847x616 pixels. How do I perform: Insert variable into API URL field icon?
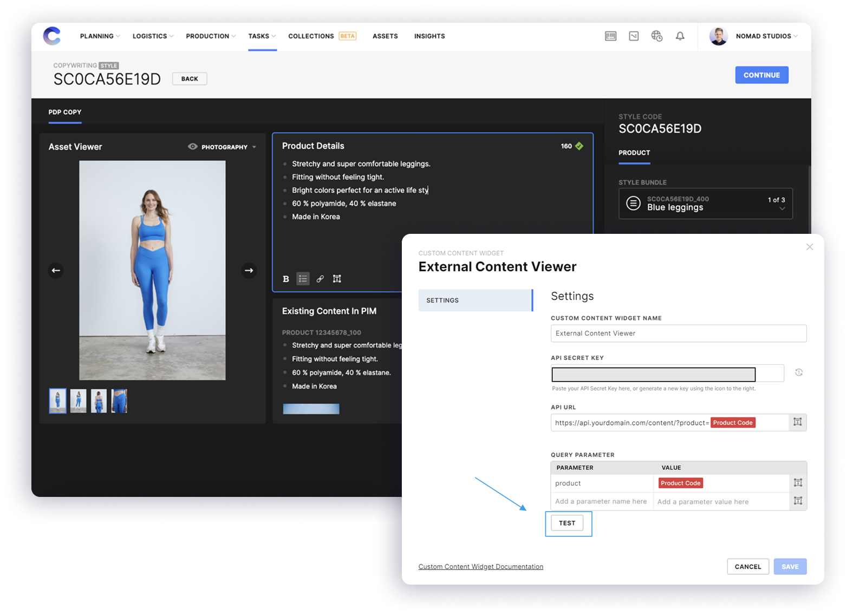798,422
